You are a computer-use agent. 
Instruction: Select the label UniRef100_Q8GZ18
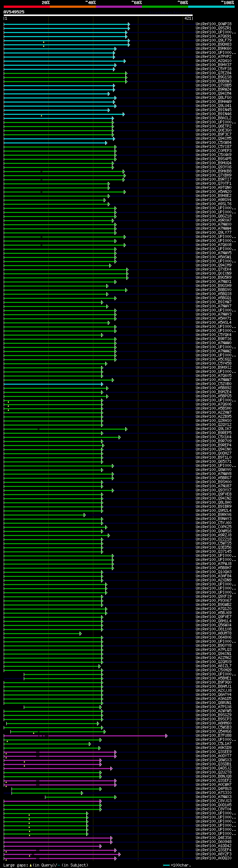tap(213, 216)
